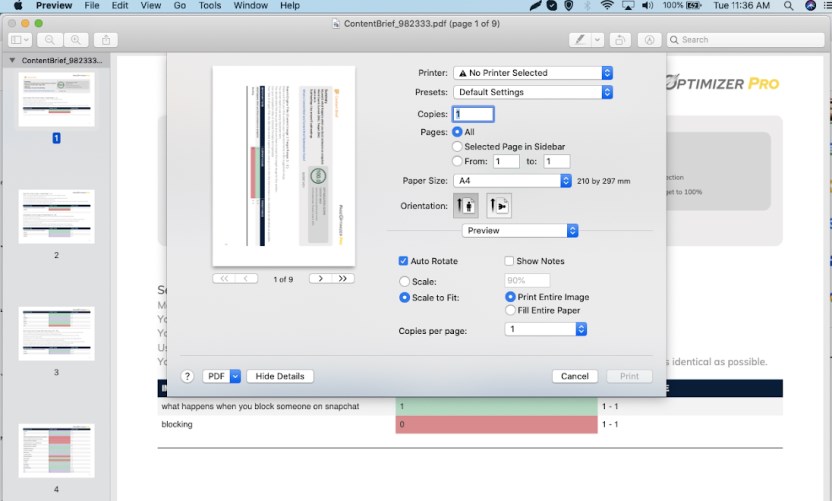
Task: Select page 1 thumbnail in sidebar
Action: [56, 100]
